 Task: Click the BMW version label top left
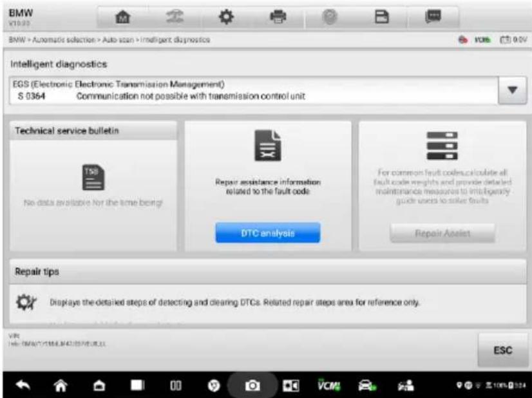(x=21, y=17)
